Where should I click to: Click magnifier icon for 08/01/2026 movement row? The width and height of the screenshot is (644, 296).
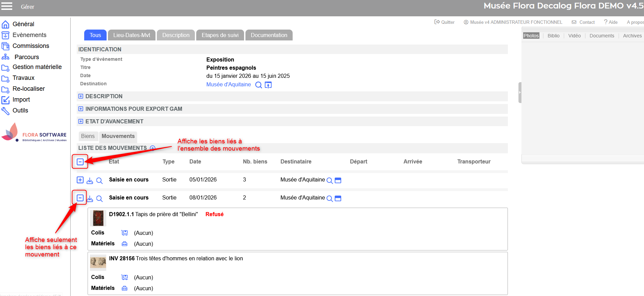click(x=99, y=198)
